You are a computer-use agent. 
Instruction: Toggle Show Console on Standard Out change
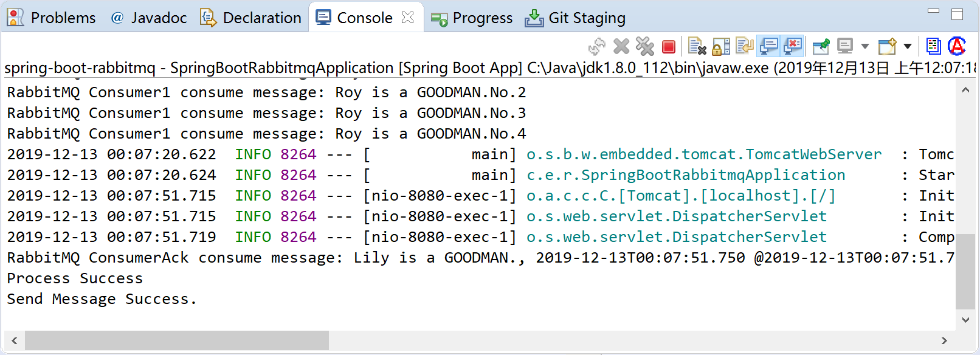tap(769, 46)
